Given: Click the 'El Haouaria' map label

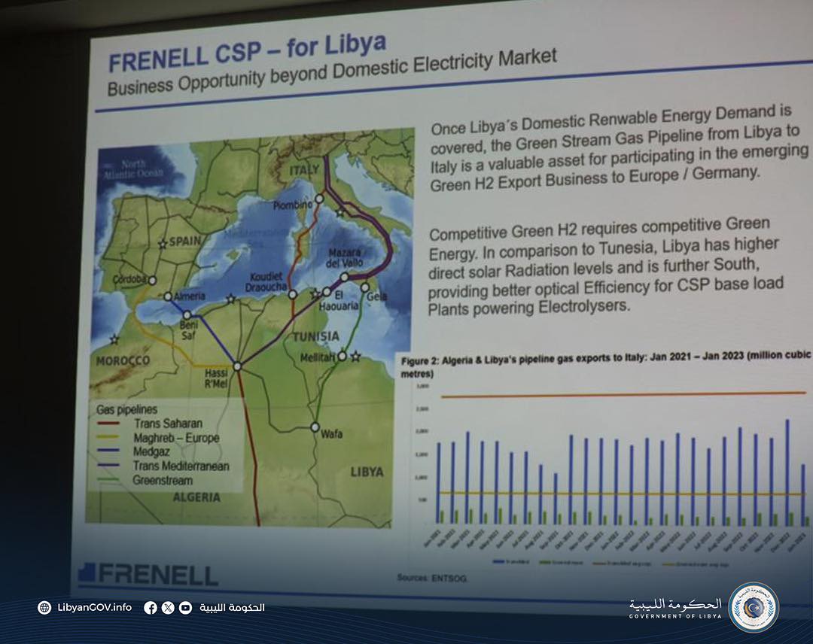Looking at the screenshot, I should tap(339, 300).
